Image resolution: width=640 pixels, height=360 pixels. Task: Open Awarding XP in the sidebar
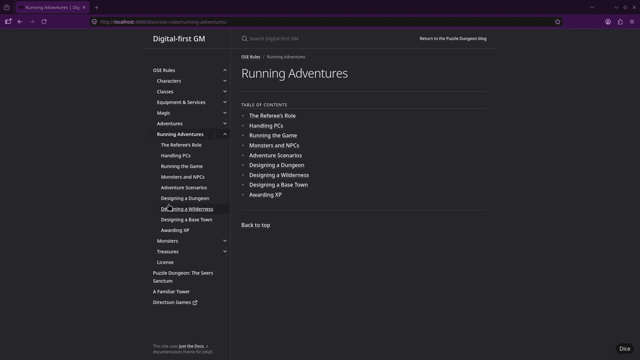(175, 230)
